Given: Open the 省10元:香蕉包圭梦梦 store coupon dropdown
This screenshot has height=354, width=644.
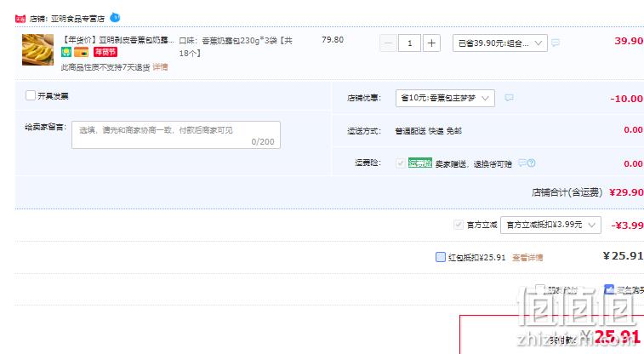Looking at the screenshot, I should coord(445,98).
